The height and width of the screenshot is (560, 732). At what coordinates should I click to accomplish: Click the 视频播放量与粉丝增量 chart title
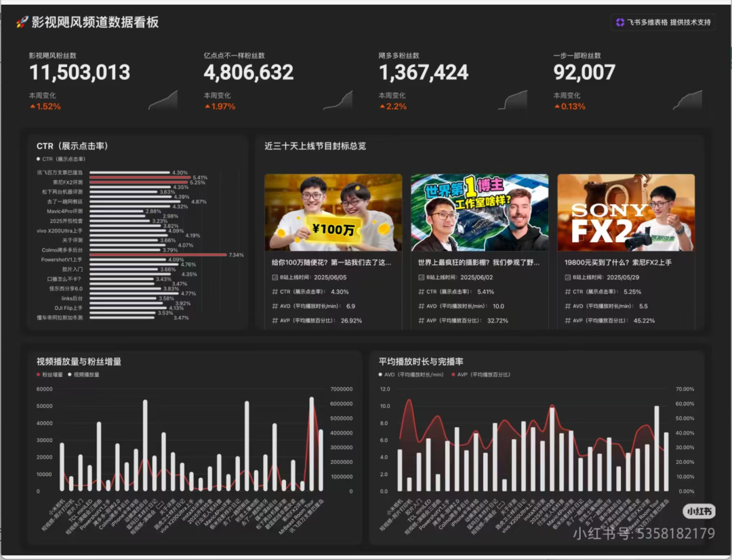(x=79, y=361)
